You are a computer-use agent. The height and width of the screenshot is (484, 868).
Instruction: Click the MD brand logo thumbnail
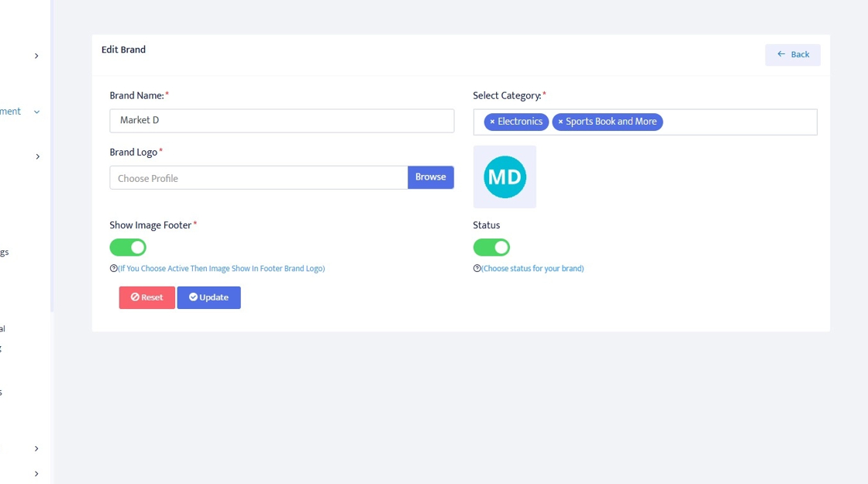click(x=505, y=177)
